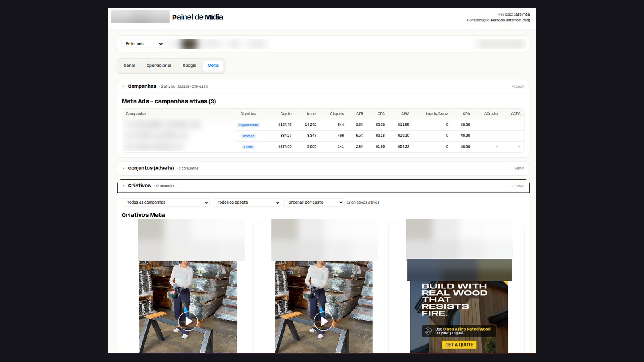Image resolution: width=644 pixels, height=362 pixels.
Task: Click the ΔCPA column header
Action: coord(516,114)
